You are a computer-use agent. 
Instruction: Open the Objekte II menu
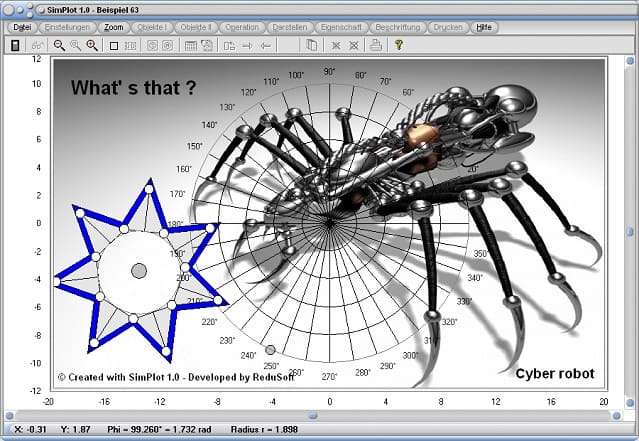click(x=196, y=27)
